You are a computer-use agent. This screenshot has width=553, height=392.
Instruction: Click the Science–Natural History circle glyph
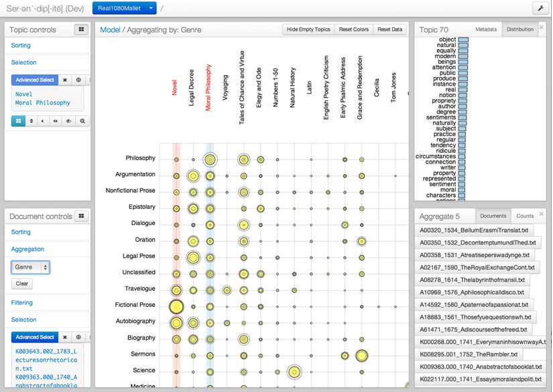click(x=294, y=372)
